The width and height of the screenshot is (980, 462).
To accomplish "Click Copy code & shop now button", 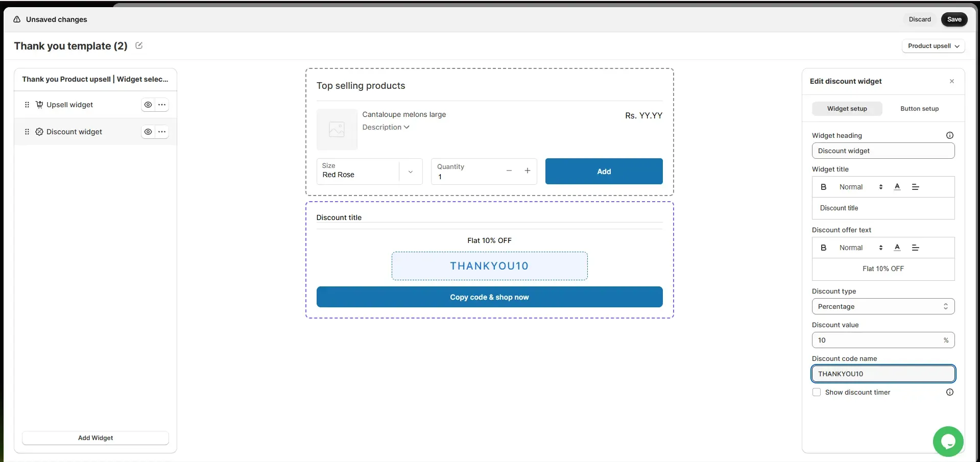I will point(489,297).
